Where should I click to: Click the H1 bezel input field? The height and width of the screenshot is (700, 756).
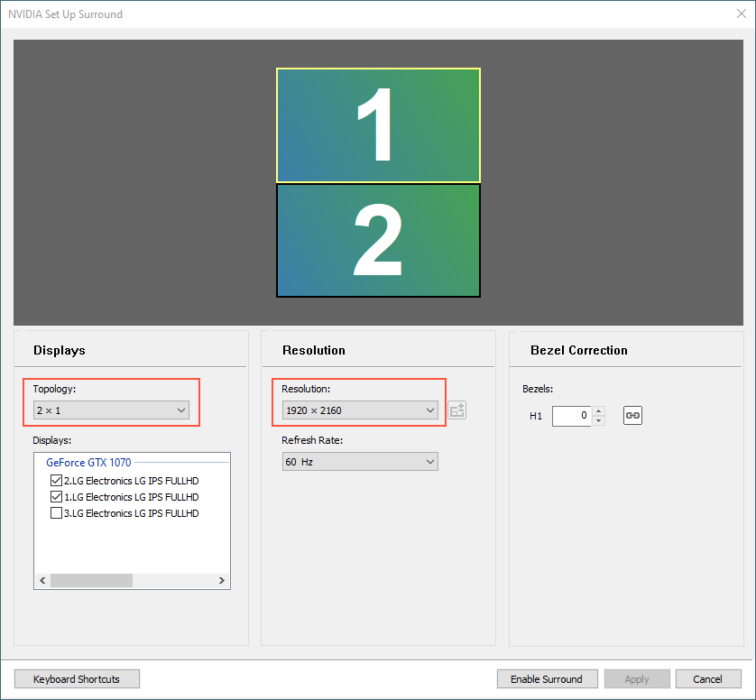572,416
